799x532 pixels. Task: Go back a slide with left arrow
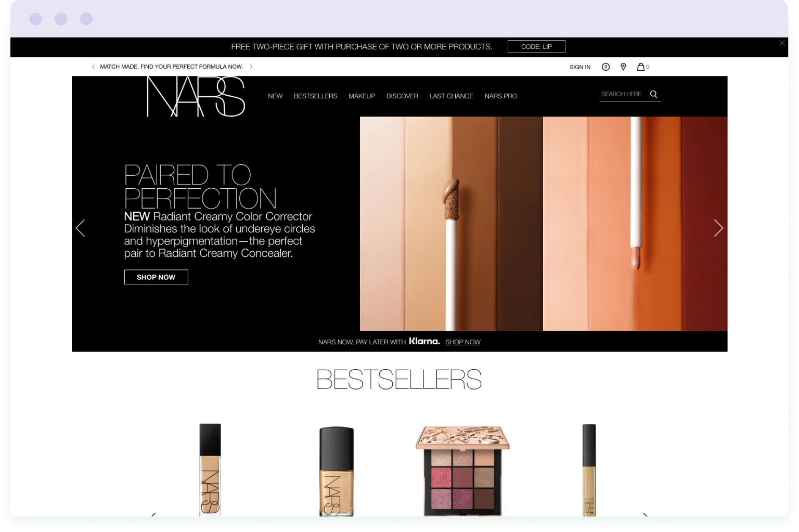81,228
